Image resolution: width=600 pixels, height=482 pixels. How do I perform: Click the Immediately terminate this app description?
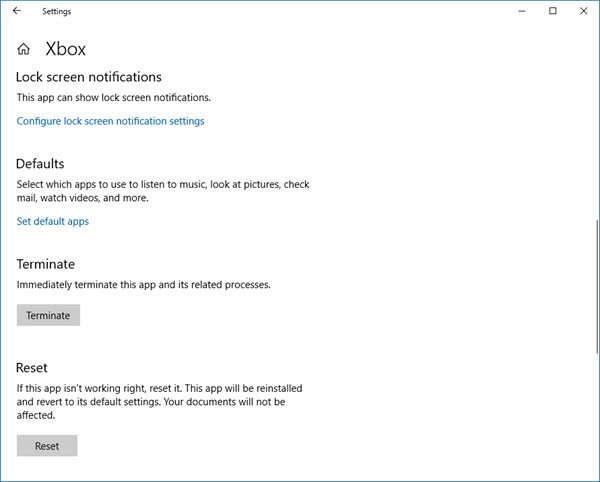pyautogui.click(x=143, y=285)
